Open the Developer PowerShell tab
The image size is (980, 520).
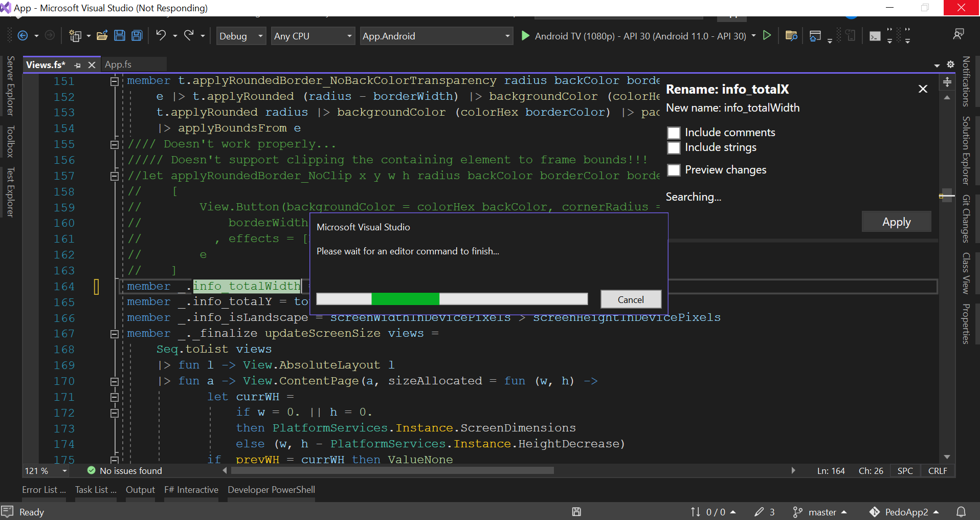(x=271, y=490)
